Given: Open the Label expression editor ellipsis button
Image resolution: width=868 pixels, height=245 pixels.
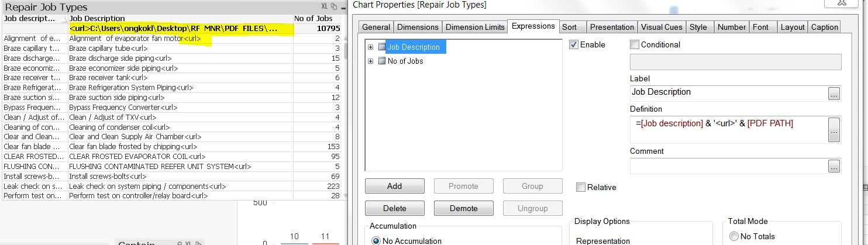Looking at the screenshot, I should point(834,93).
